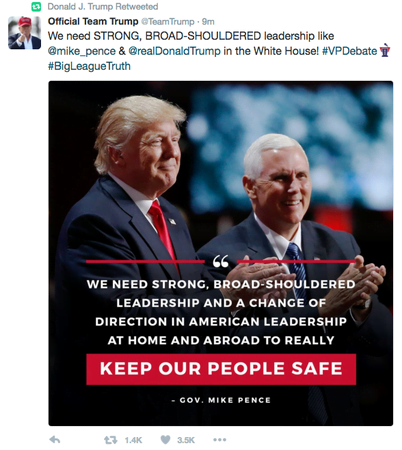Open the more options ellipsis menu
The width and height of the screenshot is (402, 450).
point(220,440)
